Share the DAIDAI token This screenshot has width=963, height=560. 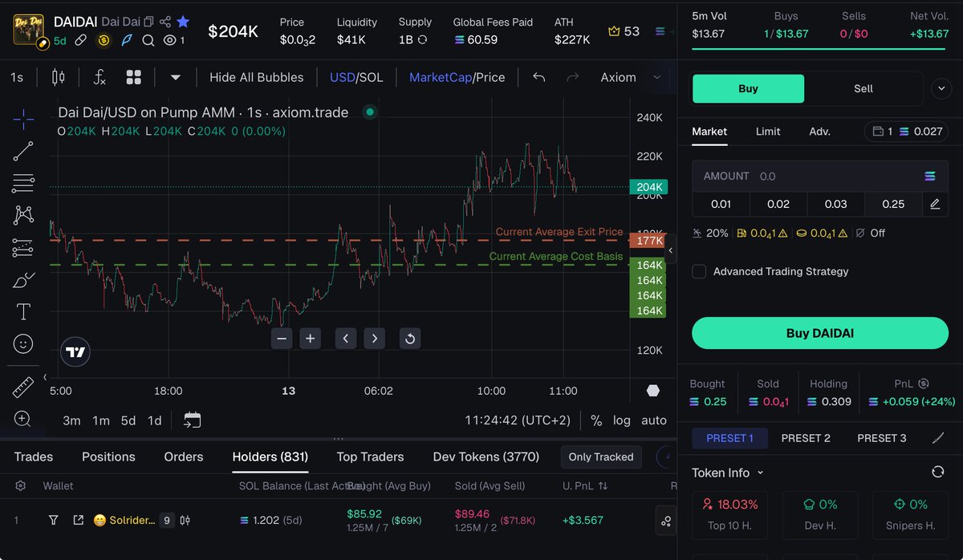(165, 22)
